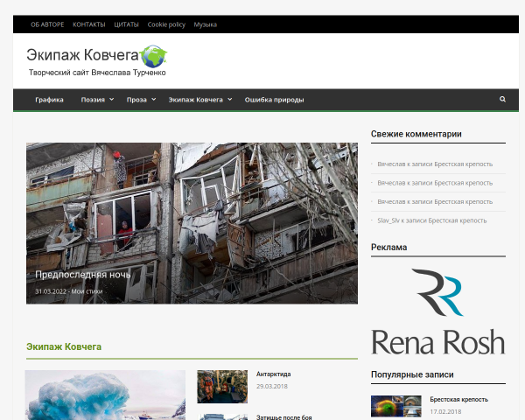Expand the Поэзия dropdown chevron

(x=111, y=100)
